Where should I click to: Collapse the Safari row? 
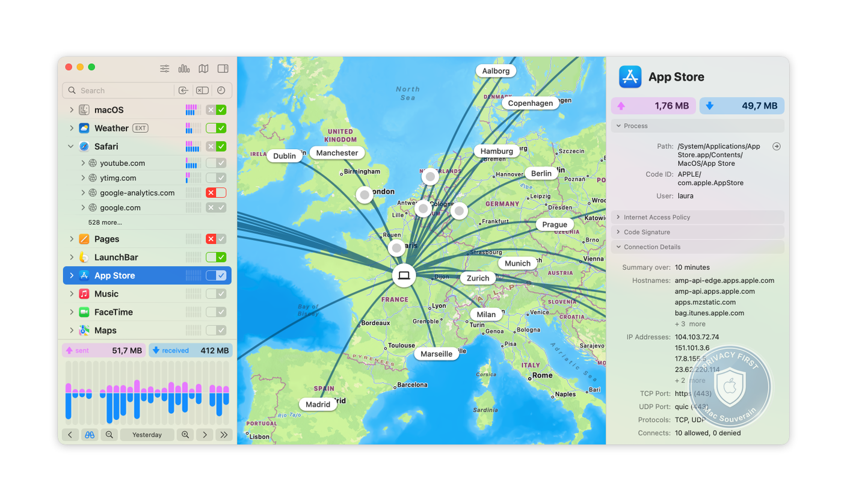click(x=71, y=146)
